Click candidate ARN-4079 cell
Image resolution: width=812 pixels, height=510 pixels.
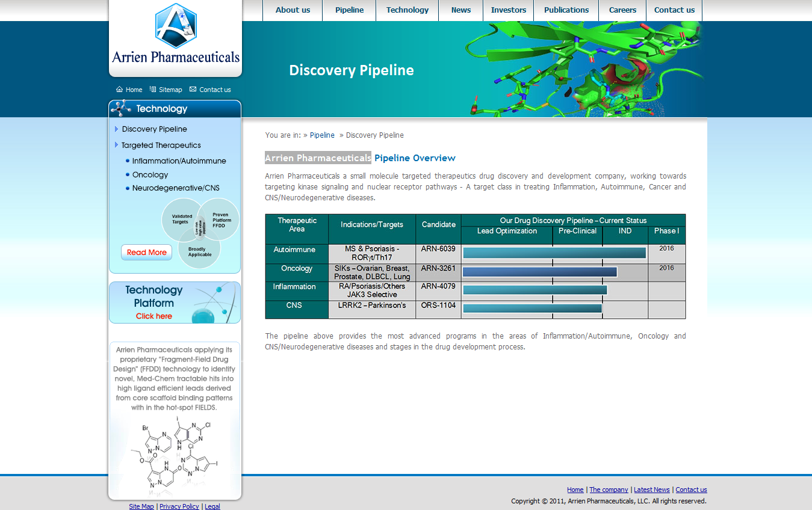[438, 291]
